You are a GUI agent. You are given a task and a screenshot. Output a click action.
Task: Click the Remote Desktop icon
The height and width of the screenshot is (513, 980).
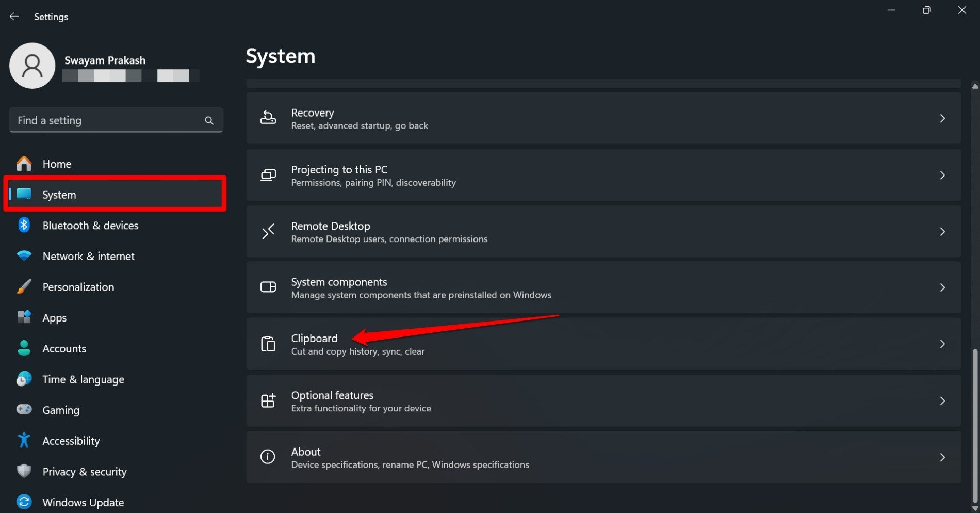[x=268, y=232]
